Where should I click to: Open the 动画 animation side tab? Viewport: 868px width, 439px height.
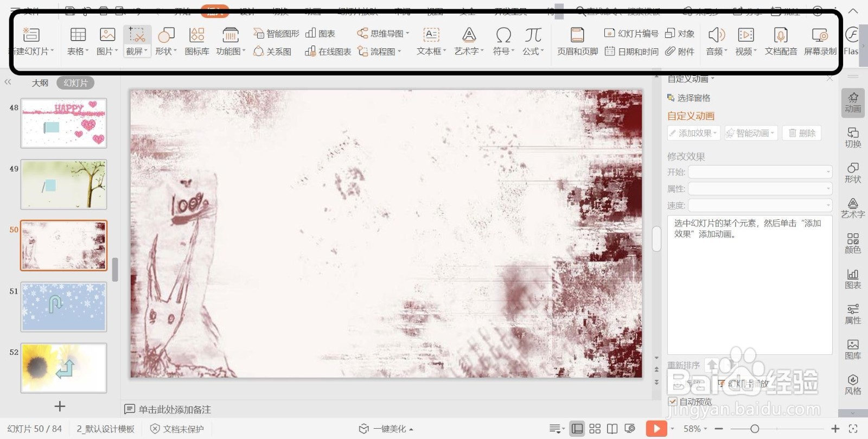pos(853,102)
